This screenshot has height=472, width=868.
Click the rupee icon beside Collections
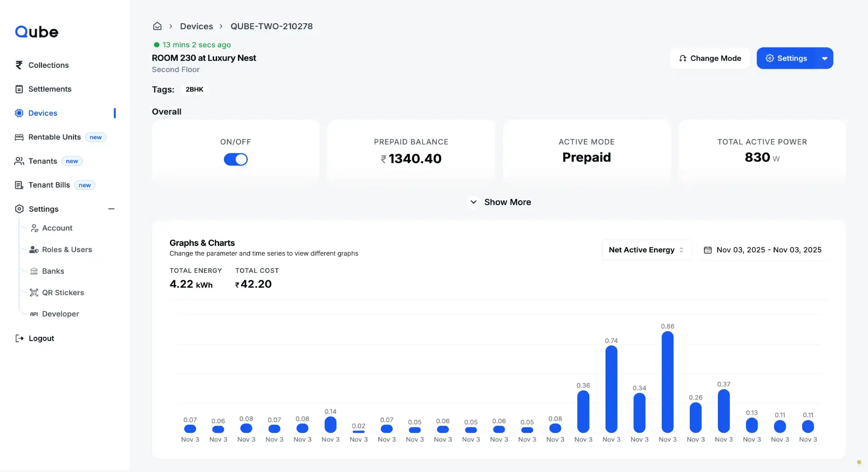[19, 65]
